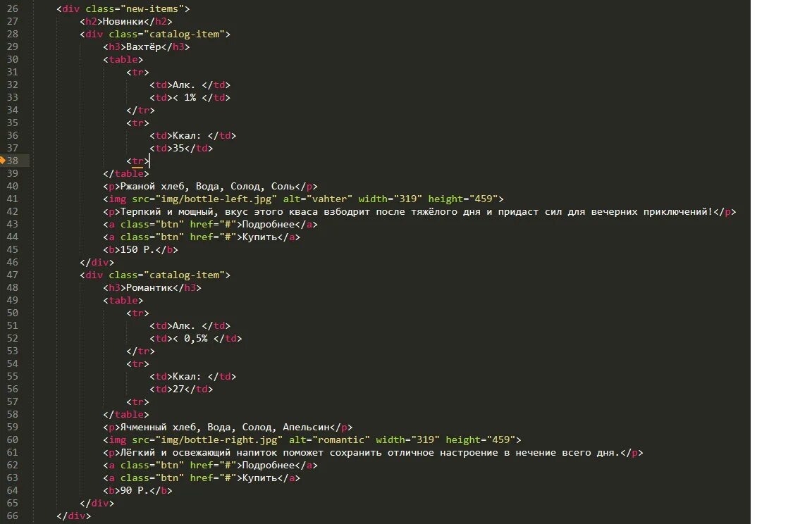Click the sentence starting "Терпкий и мощный"
The height and width of the screenshot is (524, 812).
417,211
